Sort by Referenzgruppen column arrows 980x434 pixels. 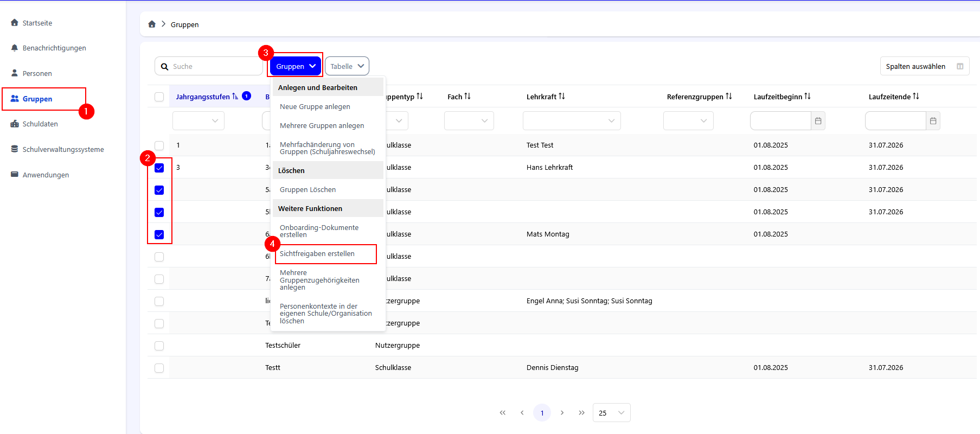(729, 97)
